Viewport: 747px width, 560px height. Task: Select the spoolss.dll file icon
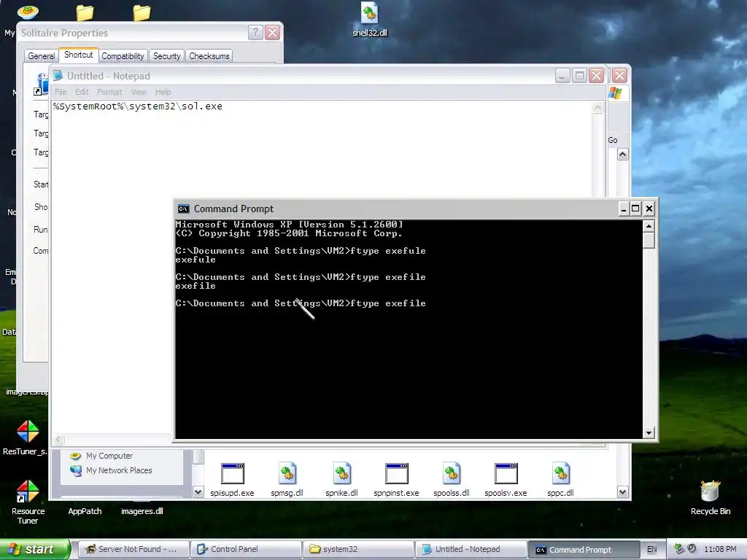tap(451, 480)
